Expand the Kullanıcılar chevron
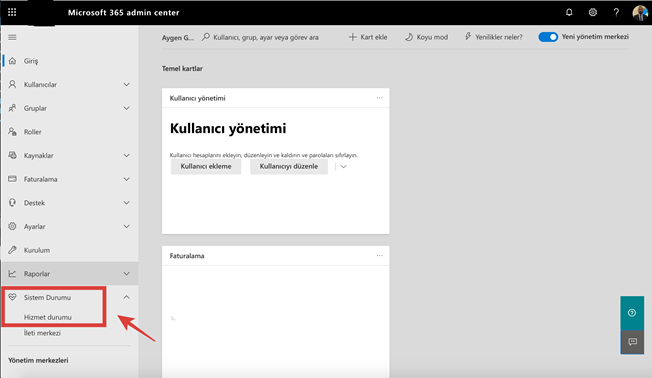Image resolution: width=652 pixels, height=378 pixels. click(x=126, y=84)
